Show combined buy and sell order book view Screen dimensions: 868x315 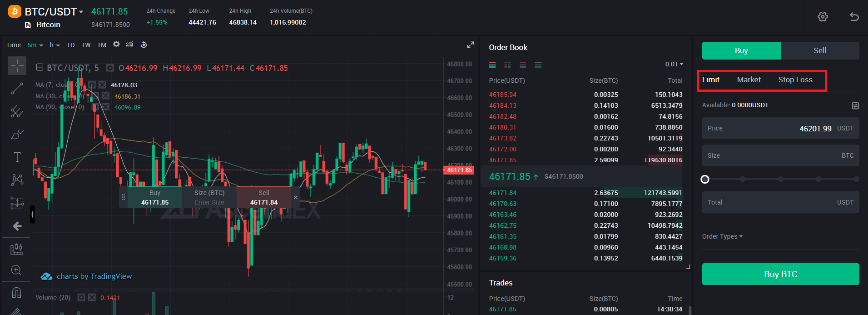(492, 65)
